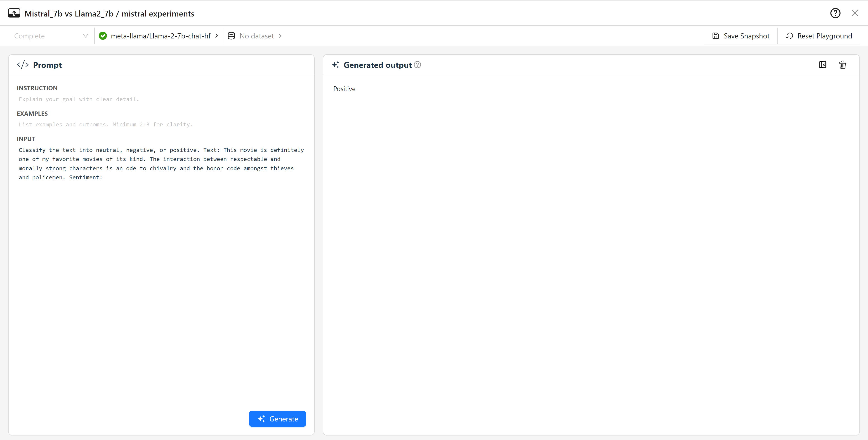Click the playground upload icon beside title

click(14, 13)
